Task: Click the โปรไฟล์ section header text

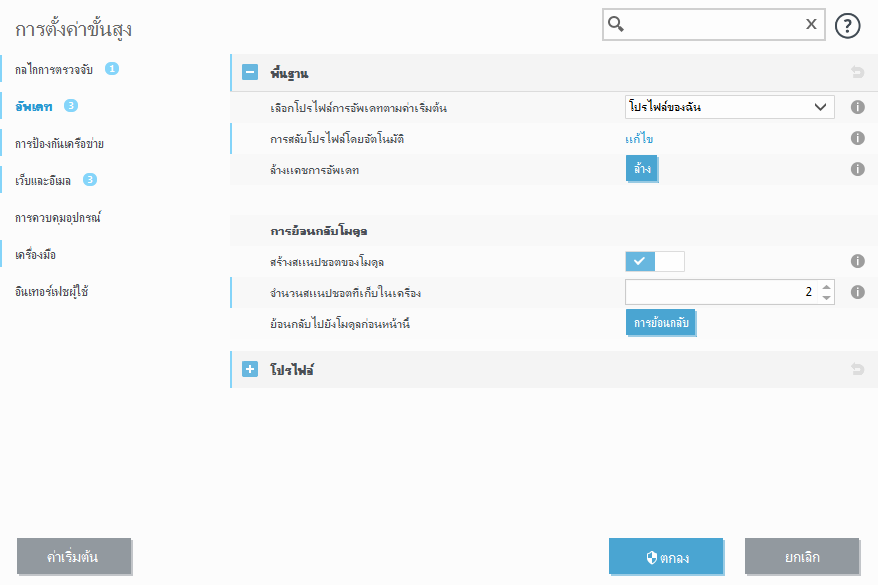Action: 292,369
